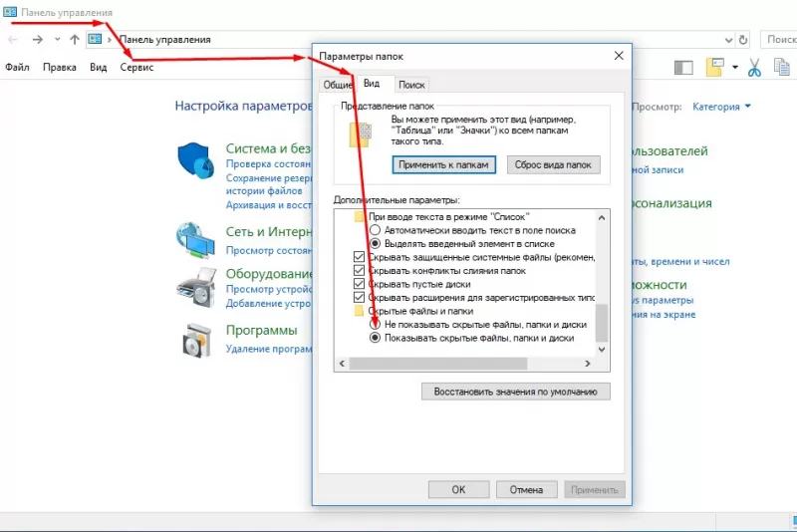Click vertical scrollbar thumb in settings list

pos(602,323)
